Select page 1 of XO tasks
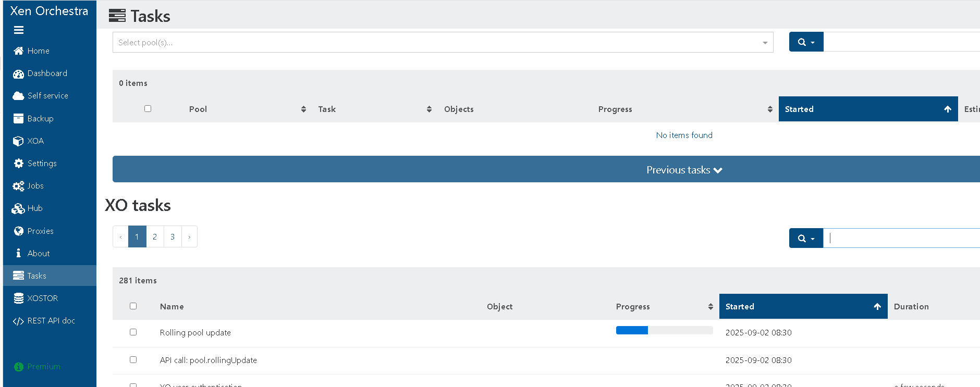This screenshot has height=387, width=980. [137, 237]
